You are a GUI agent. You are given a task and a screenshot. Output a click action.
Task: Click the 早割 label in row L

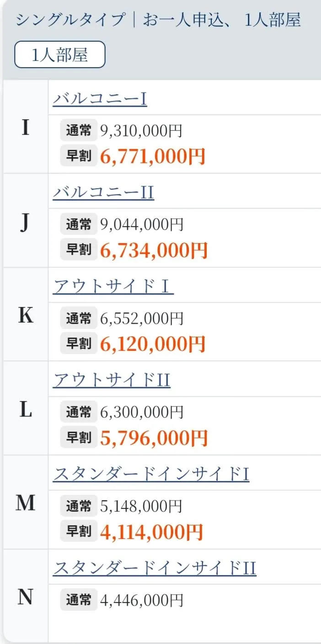(x=78, y=438)
